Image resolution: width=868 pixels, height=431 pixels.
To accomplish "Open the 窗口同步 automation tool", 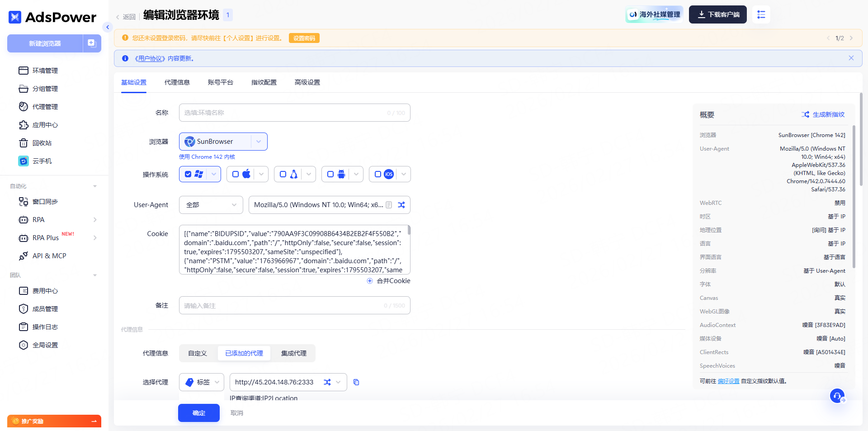I will [x=46, y=202].
